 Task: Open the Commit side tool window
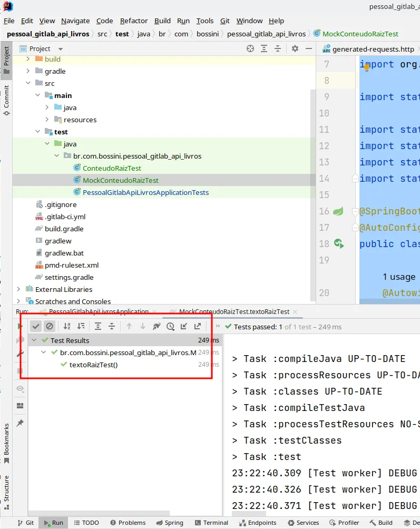point(6,100)
